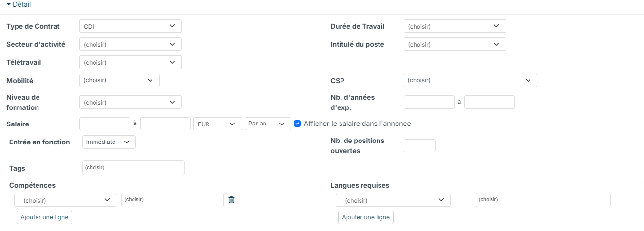The height and width of the screenshot is (231, 644).
Task: Open the Télétravail dropdown
Action: pos(131,62)
